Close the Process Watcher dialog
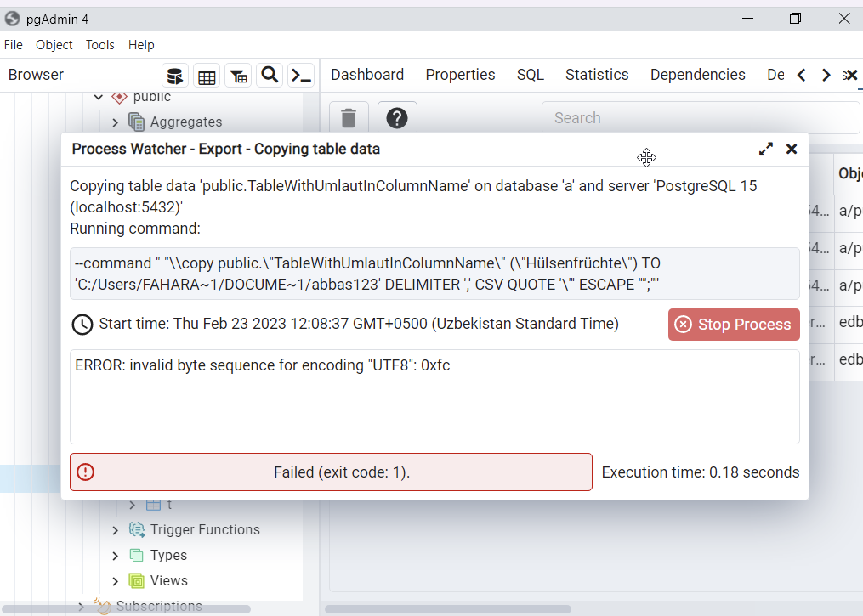This screenshot has width=863, height=616. [791, 149]
